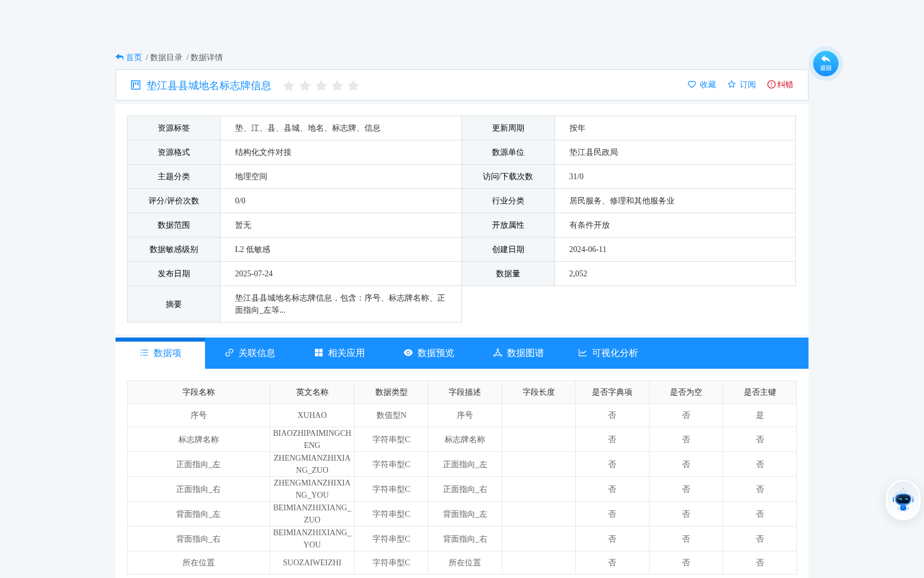Click the BIAOZHIPAIMINGCHENG cell
Viewport: 924px width, 578px height.
click(312, 439)
